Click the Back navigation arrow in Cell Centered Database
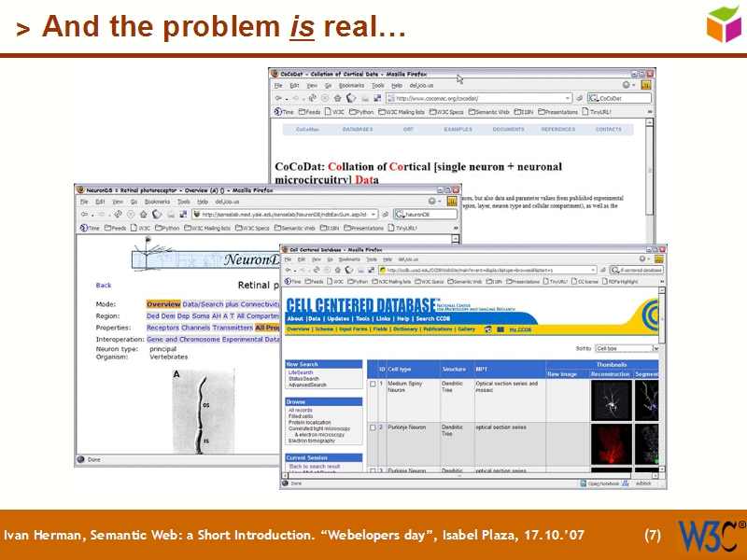The image size is (747, 560). [x=287, y=269]
